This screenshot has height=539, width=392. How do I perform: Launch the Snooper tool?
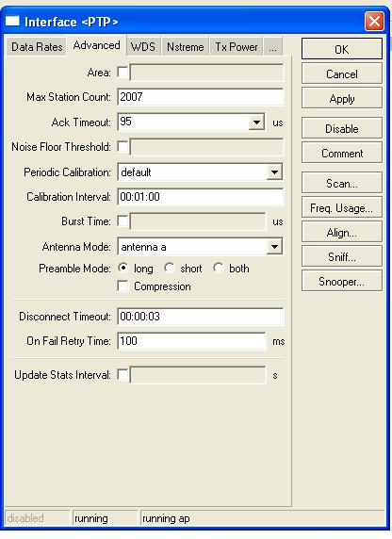click(342, 281)
